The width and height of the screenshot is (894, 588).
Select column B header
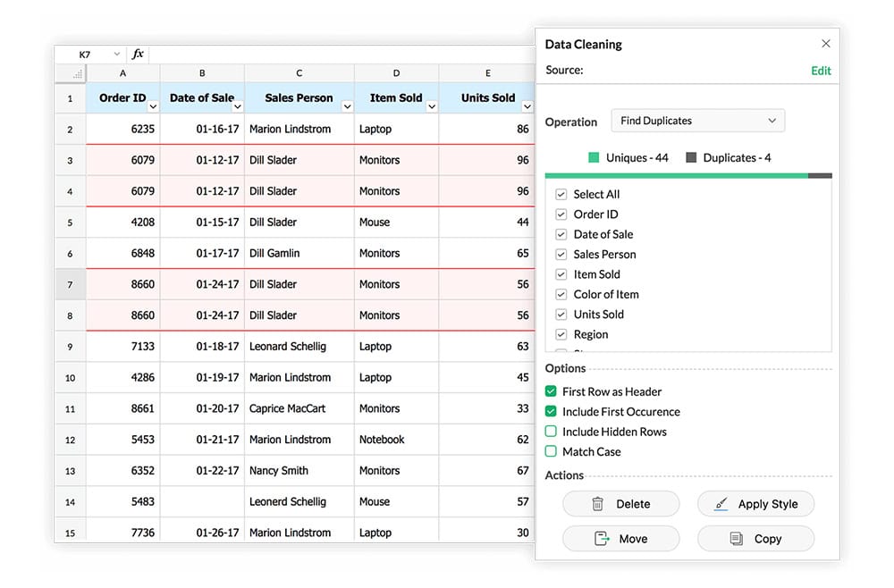(x=202, y=73)
